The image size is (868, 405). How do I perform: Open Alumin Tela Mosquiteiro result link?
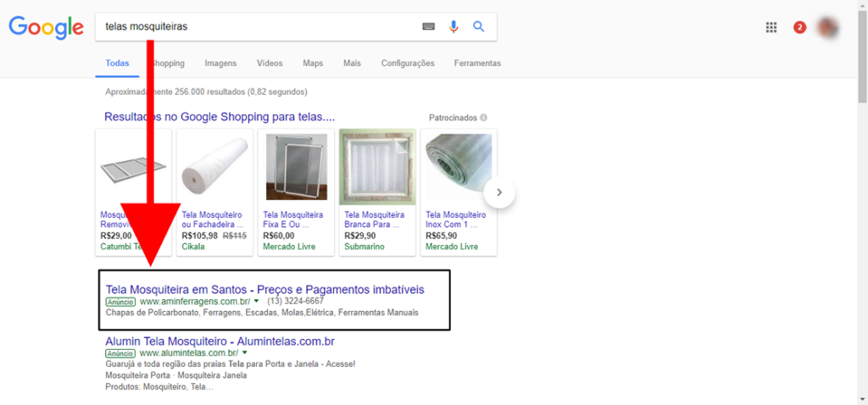220,341
